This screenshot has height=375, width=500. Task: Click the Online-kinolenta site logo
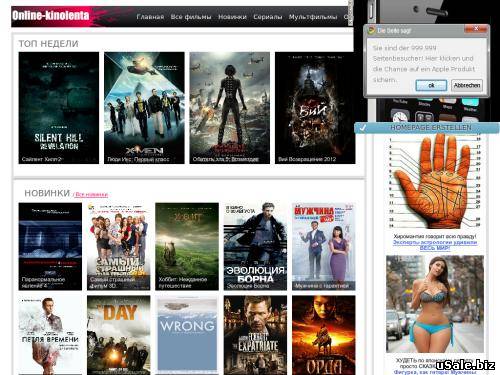click(x=51, y=16)
